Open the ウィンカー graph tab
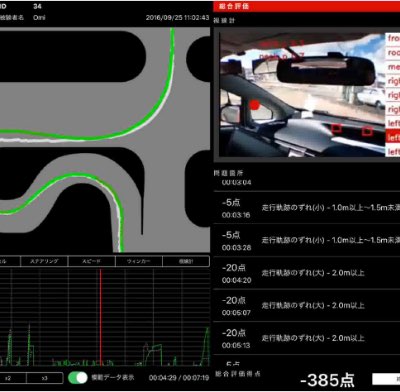Image resolution: width=400 pixels, height=392 pixels. 139,261
